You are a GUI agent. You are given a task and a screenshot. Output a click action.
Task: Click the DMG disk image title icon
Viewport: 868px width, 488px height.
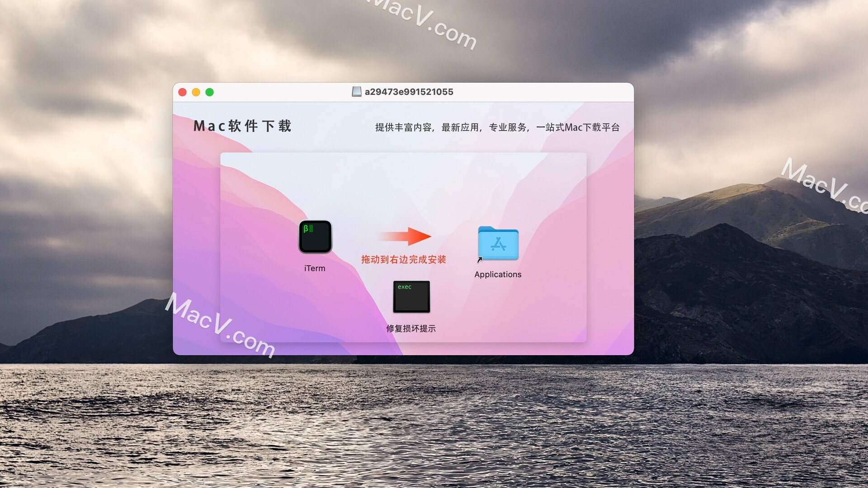pyautogui.click(x=355, y=91)
